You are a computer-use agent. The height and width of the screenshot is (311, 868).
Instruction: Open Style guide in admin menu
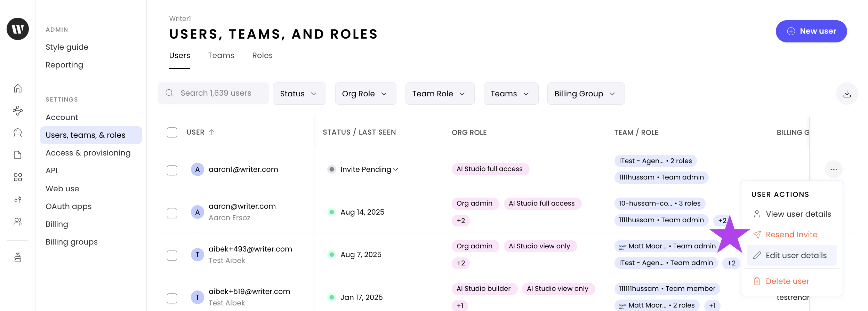click(67, 47)
